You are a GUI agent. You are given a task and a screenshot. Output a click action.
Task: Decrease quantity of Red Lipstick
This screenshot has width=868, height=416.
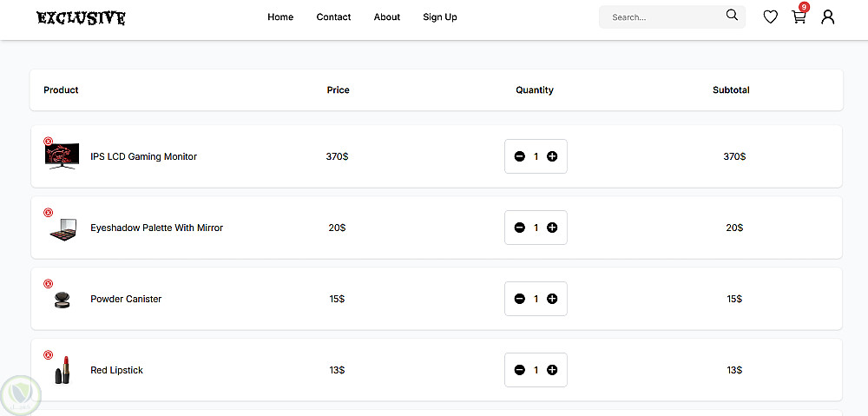(519, 370)
